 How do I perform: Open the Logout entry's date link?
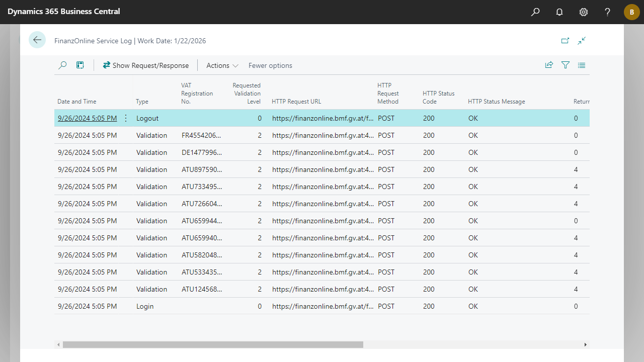coord(87,118)
